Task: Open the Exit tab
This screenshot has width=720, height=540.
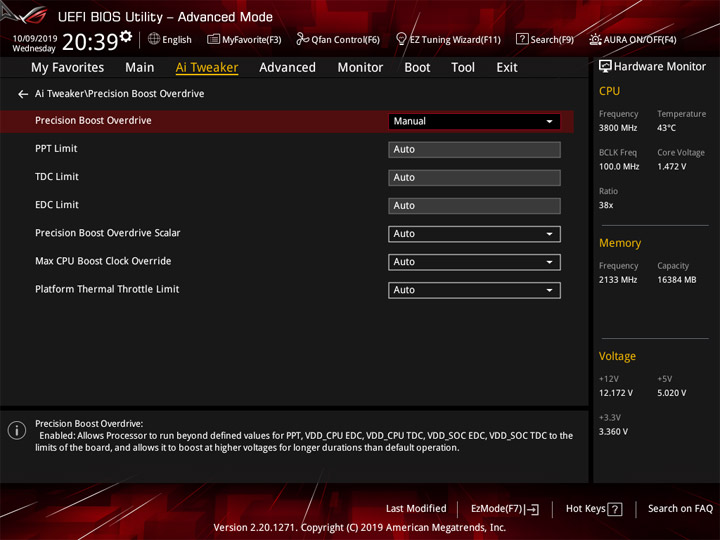Action: coord(507,68)
